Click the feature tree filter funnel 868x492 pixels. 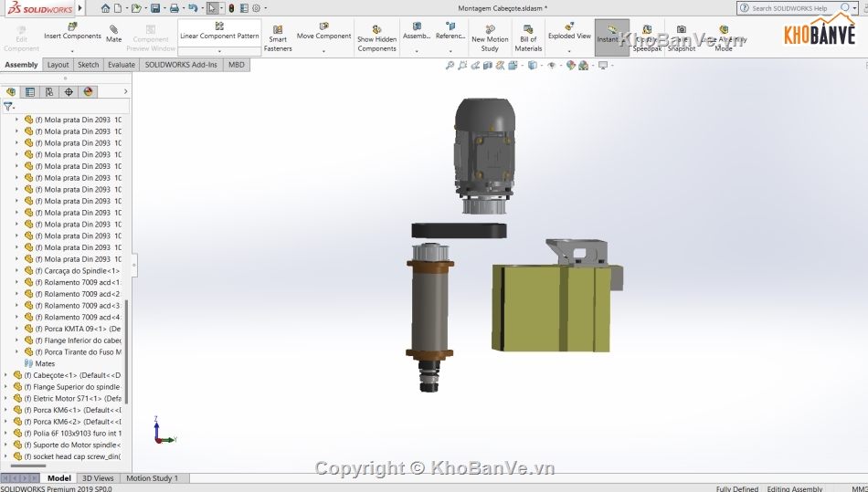click(x=7, y=106)
